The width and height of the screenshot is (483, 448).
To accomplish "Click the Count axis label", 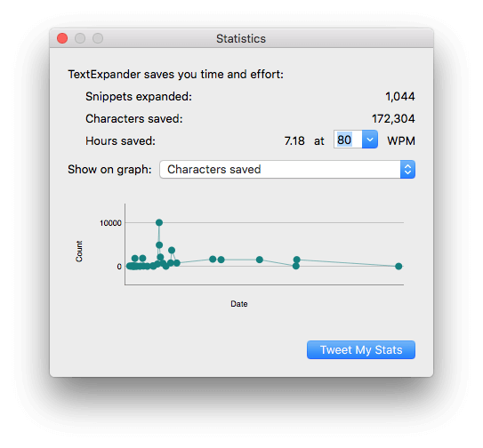I will pos(79,252).
